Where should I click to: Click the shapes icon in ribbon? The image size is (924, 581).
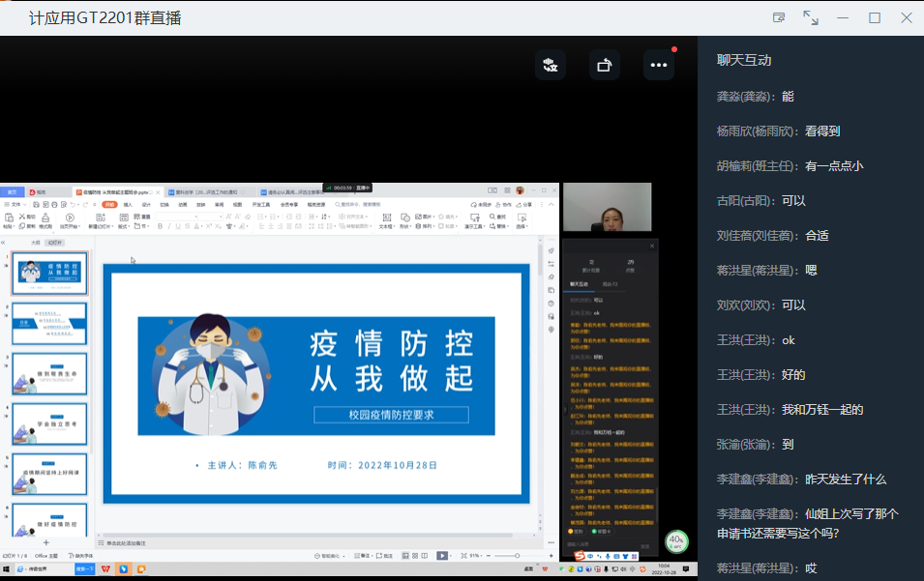[x=405, y=218]
